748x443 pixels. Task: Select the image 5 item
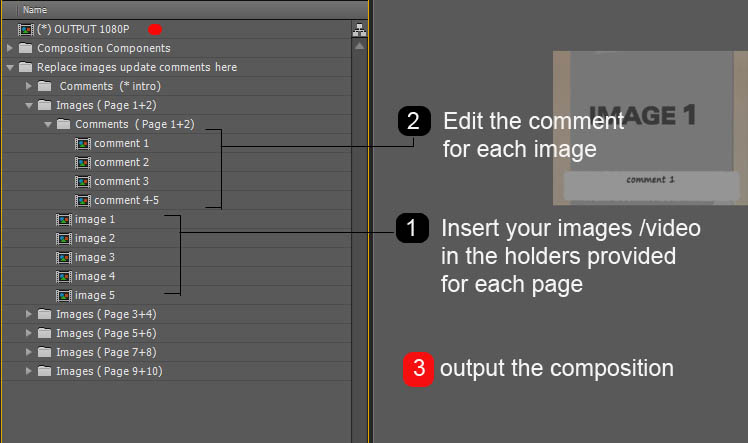pyautogui.click(x=95, y=295)
